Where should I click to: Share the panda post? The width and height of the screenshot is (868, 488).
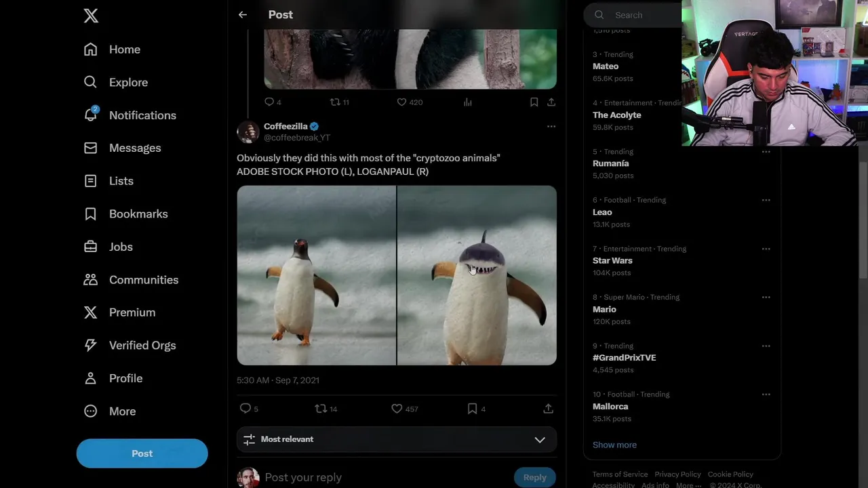click(551, 102)
